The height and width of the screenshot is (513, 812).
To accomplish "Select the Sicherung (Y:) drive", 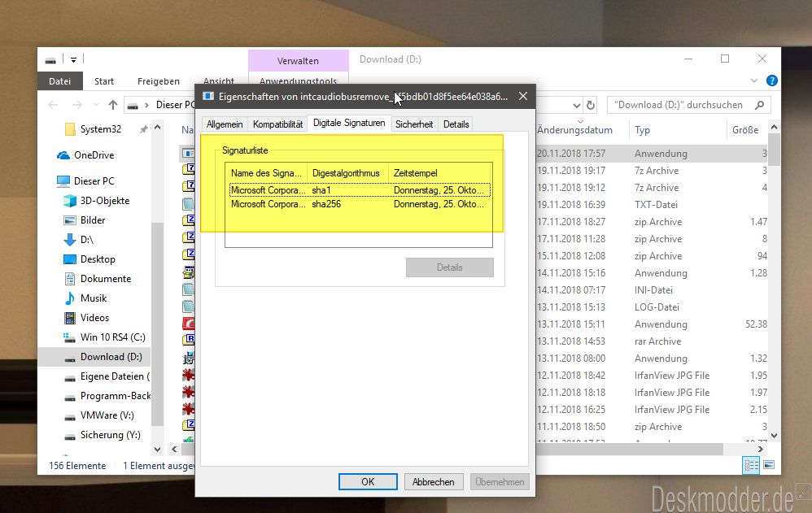I will point(111,435).
